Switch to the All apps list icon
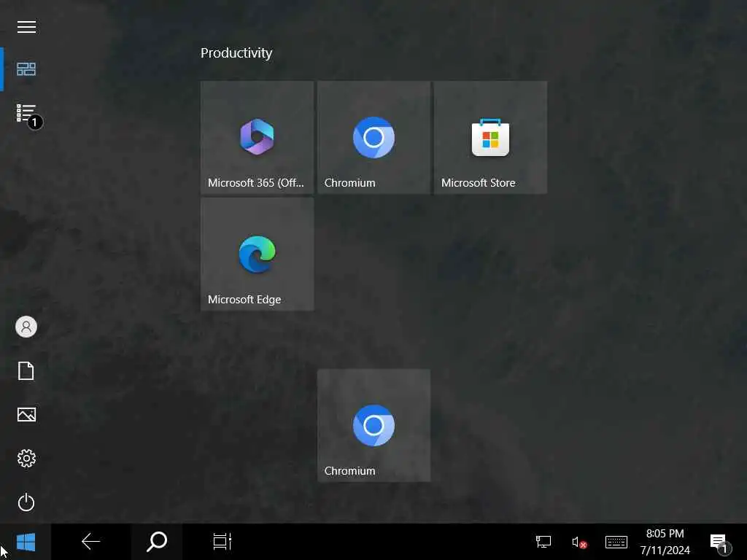The image size is (747, 560). [x=26, y=113]
